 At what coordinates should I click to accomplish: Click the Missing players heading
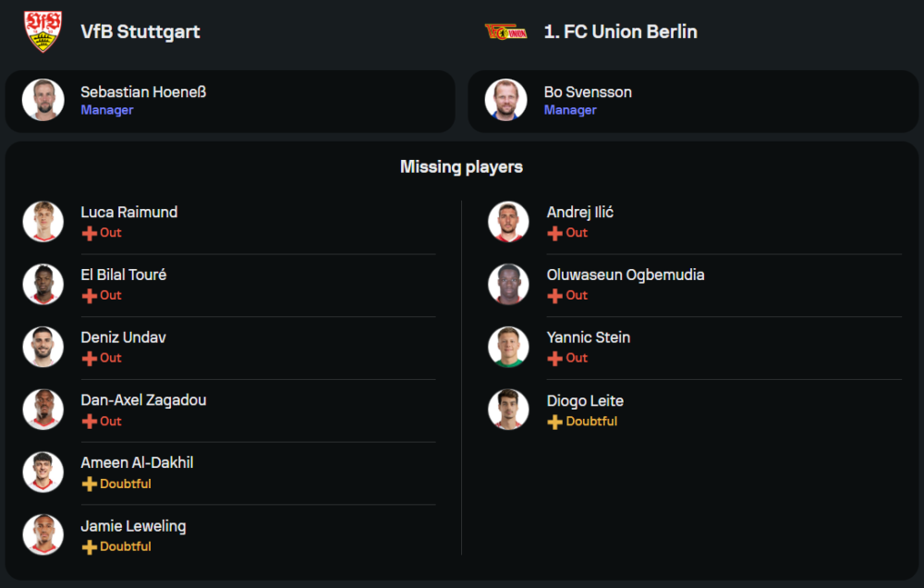coord(461,167)
